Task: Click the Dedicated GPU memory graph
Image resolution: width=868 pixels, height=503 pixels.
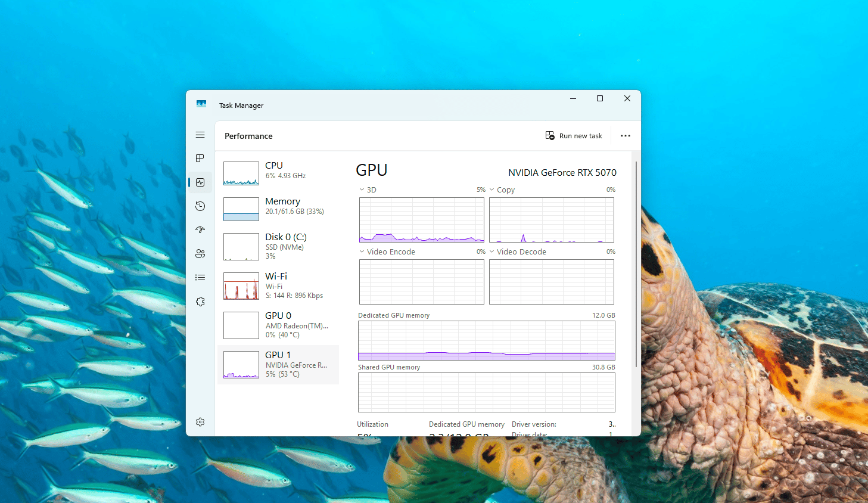Action: pos(487,340)
